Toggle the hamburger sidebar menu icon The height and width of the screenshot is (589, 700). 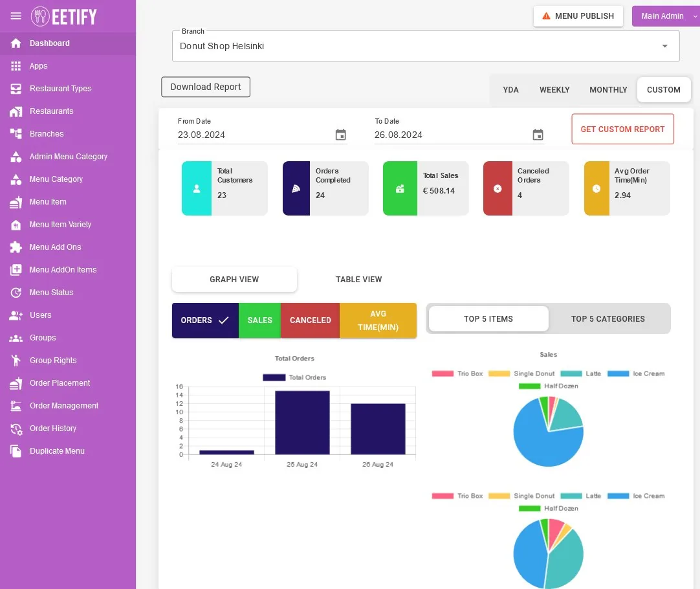click(x=16, y=16)
